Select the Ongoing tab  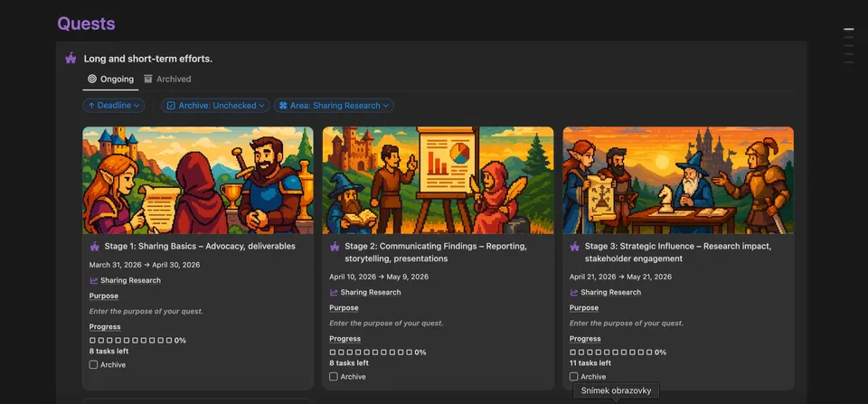click(x=110, y=80)
